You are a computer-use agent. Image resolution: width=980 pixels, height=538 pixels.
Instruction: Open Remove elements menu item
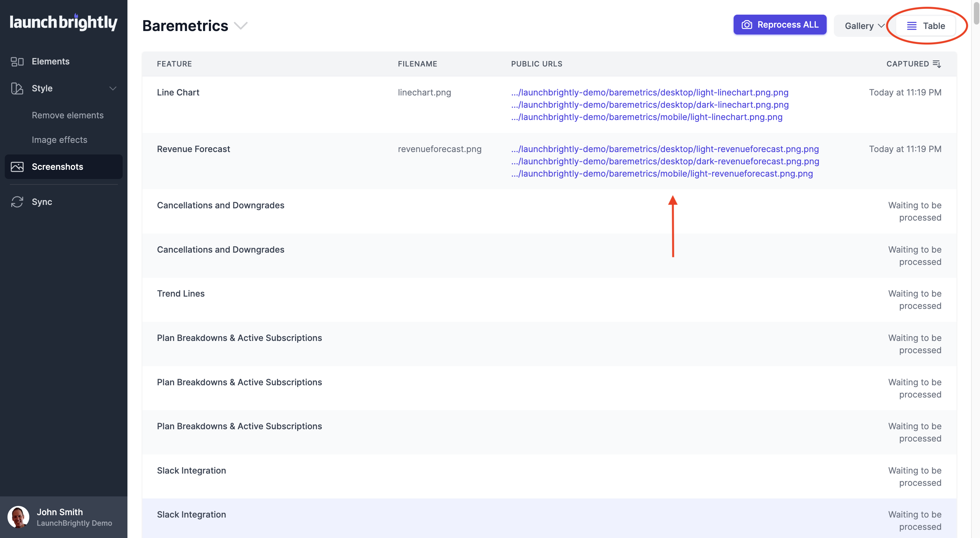[x=68, y=115]
